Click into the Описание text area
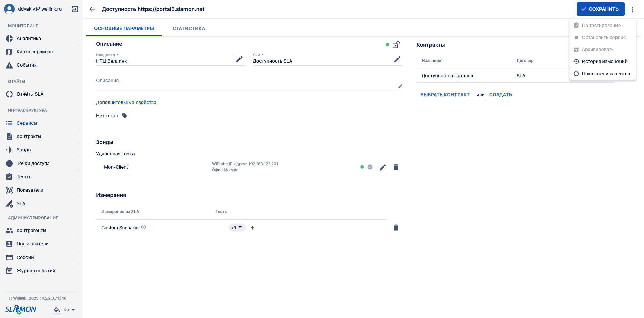Viewport: 644px width, 318px height. 249,81
